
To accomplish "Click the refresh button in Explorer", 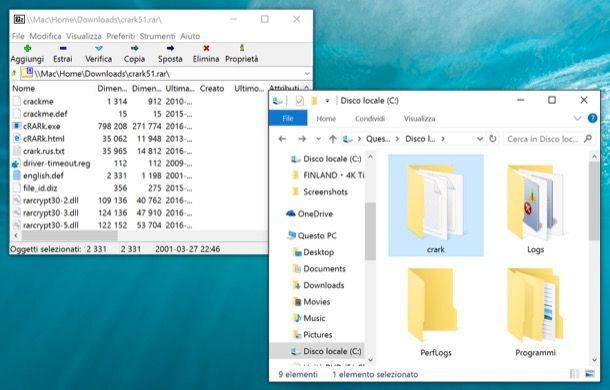I will 493,139.
